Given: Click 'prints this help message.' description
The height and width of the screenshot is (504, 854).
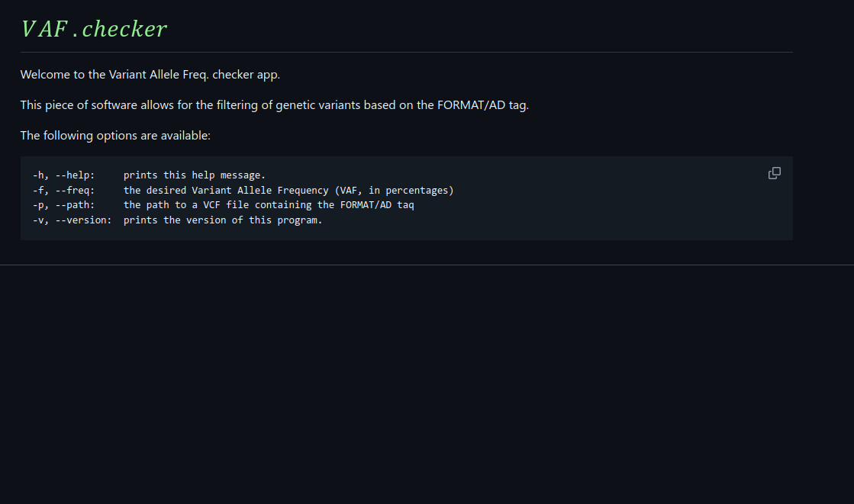Looking at the screenshot, I should pos(195,175).
